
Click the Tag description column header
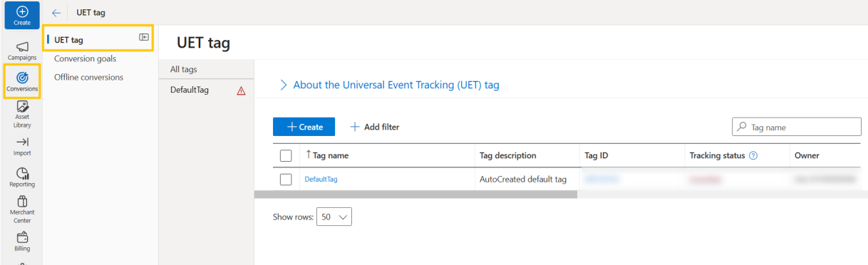[507, 155]
